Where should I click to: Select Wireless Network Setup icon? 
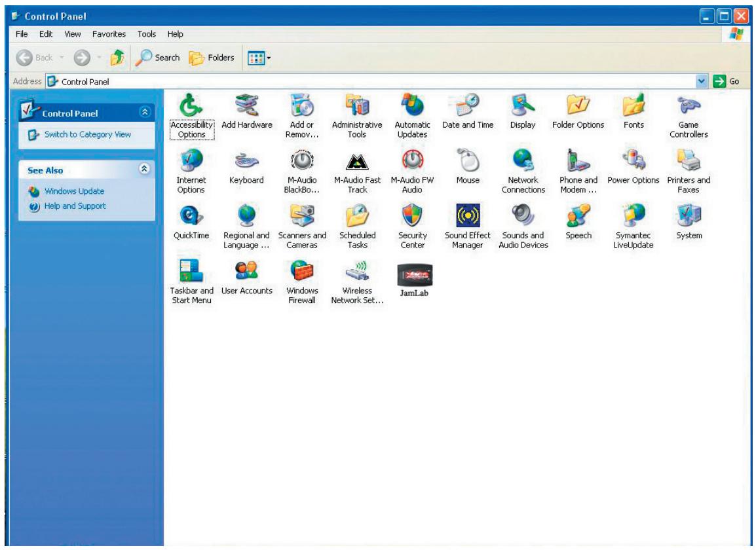click(357, 271)
